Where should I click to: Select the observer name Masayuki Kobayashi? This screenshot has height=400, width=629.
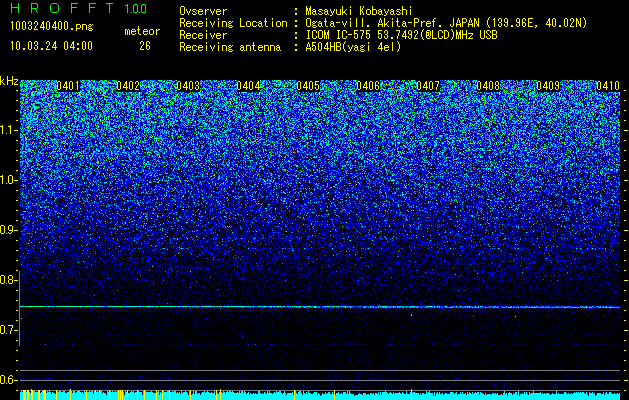[x=359, y=11]
